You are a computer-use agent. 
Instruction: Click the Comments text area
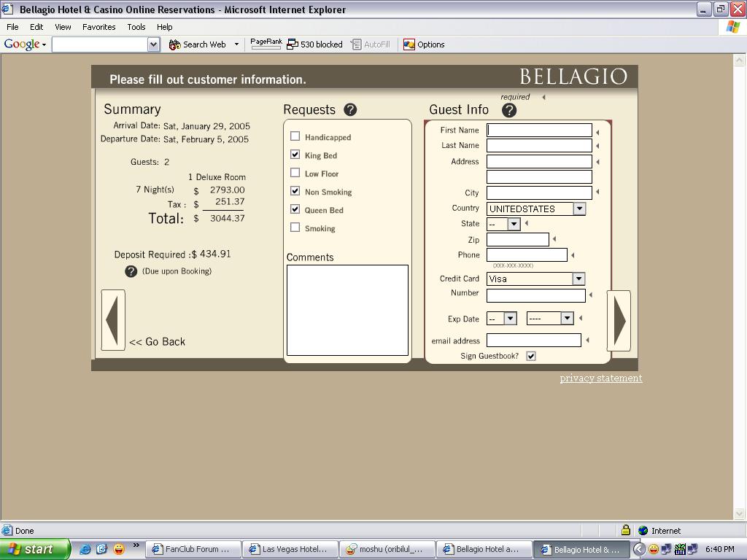point(347,310)
